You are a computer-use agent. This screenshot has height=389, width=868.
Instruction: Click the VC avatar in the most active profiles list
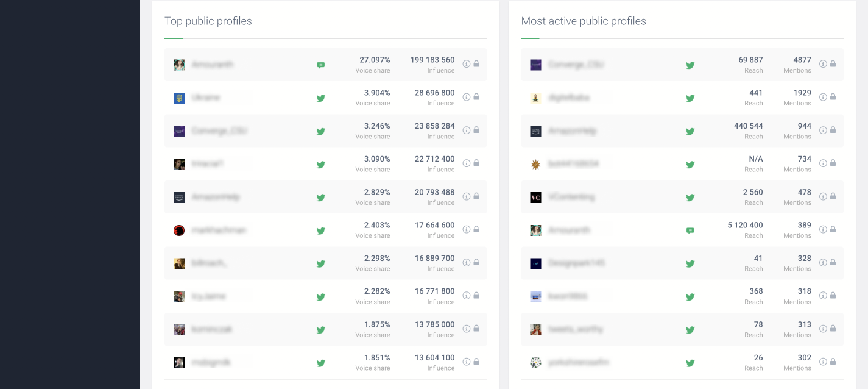[x=535, y=198]
